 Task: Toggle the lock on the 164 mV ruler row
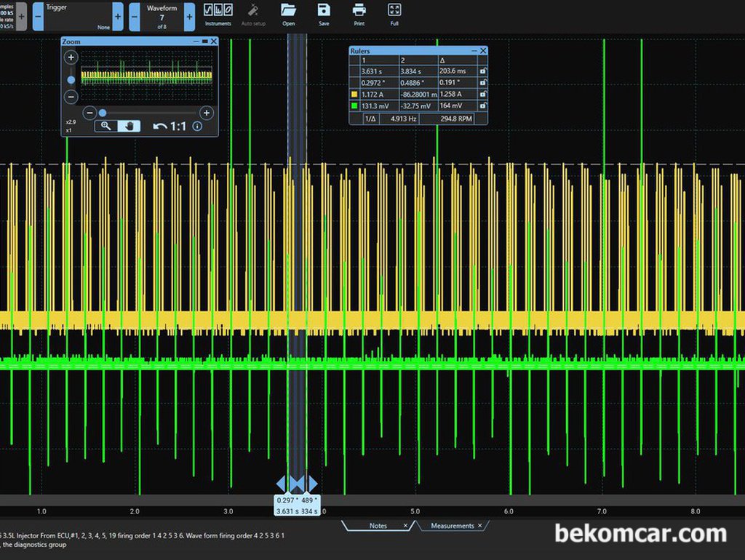[483, 105]
